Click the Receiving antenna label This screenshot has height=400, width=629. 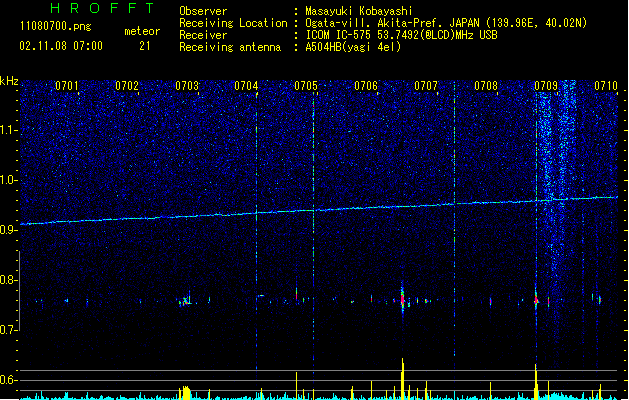click(230, 47)
